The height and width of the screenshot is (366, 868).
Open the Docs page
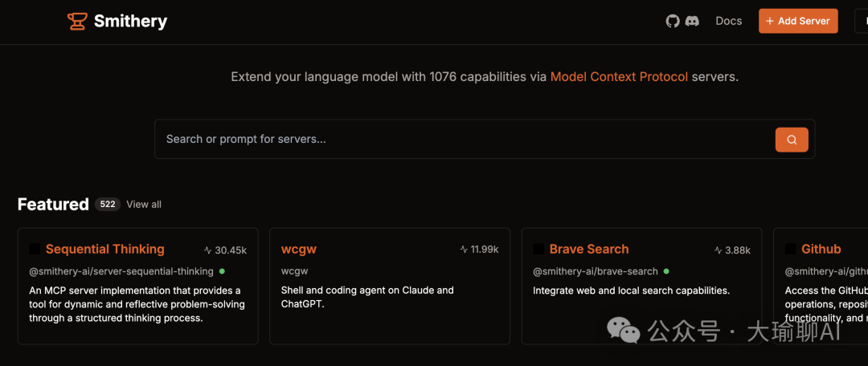click(x=728, y=21)
